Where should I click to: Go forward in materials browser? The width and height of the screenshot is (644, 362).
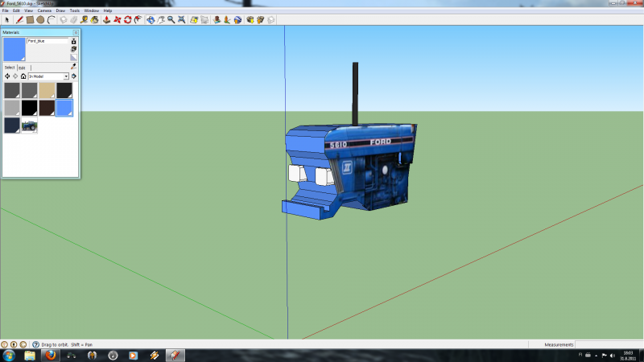click(15, 76)
